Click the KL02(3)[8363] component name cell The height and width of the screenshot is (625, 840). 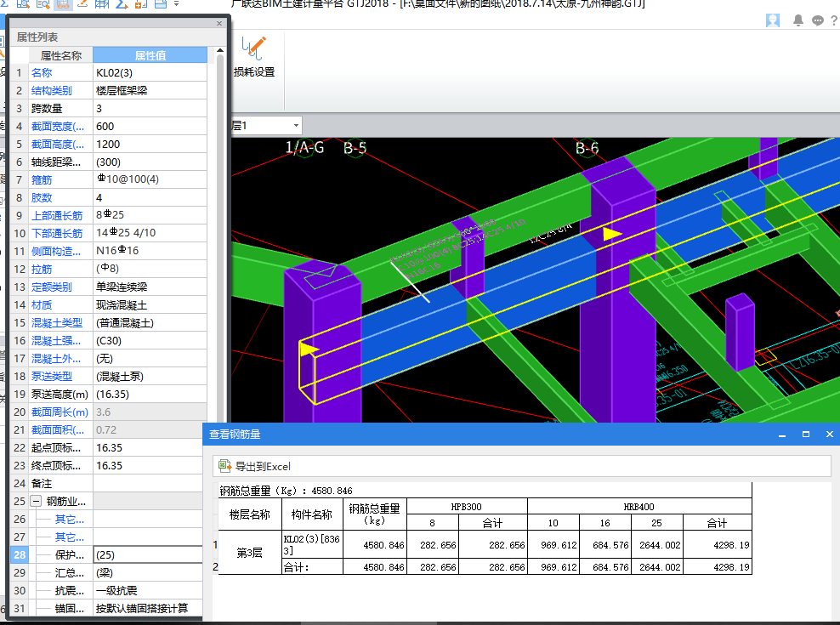pos(312,544)
